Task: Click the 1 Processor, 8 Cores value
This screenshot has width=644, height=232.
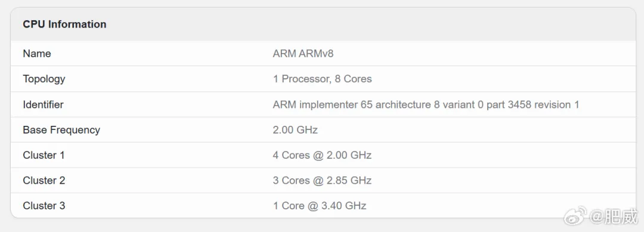Action: tap(323, 79)
